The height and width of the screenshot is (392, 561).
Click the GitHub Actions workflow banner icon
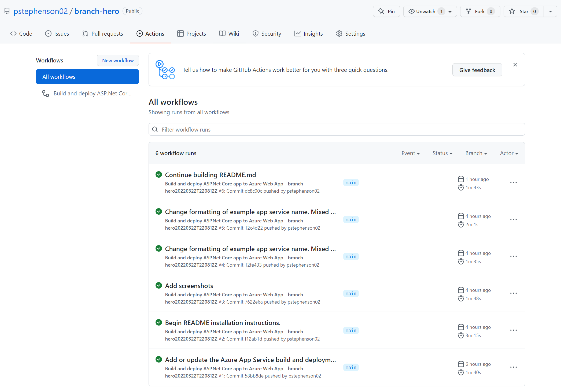[x=165, y=70]
